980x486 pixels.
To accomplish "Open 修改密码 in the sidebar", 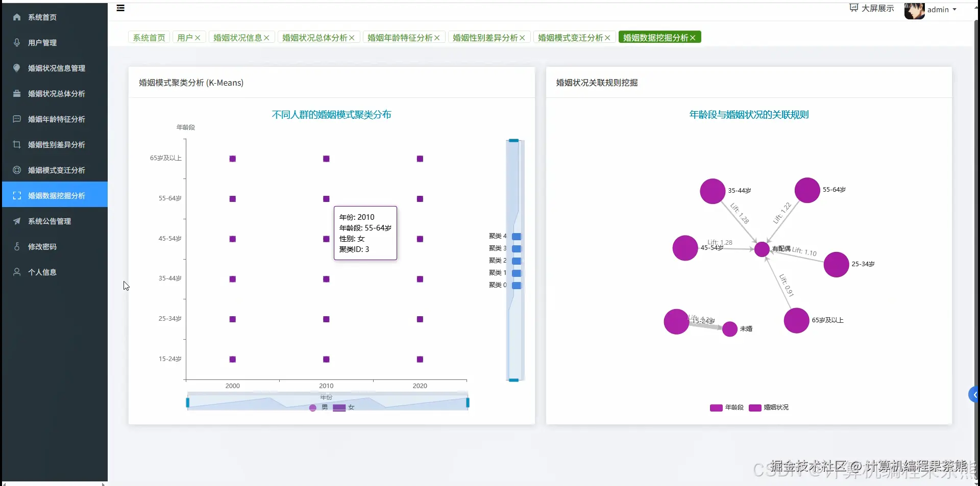I will [55, 247].
